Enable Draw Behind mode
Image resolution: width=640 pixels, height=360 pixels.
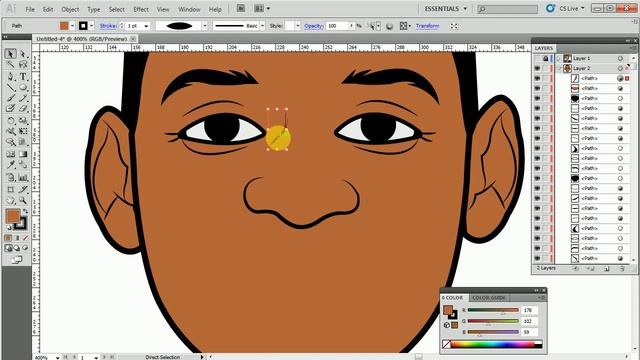tap(17, 248)
